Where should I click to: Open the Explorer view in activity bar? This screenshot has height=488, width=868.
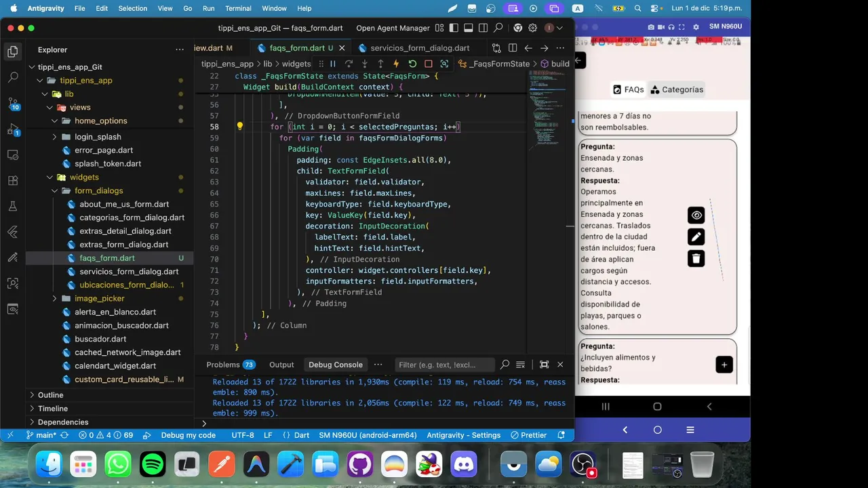pos(12,52)
